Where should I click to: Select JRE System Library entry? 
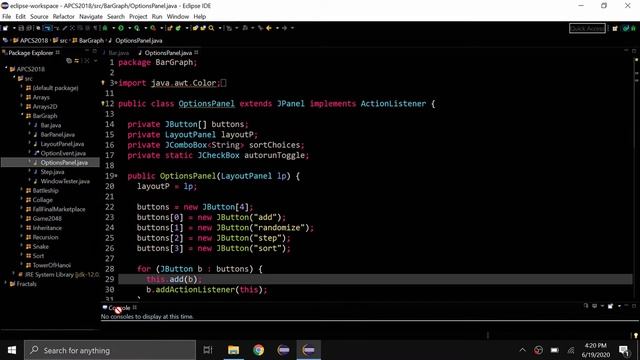click(62, 275)
